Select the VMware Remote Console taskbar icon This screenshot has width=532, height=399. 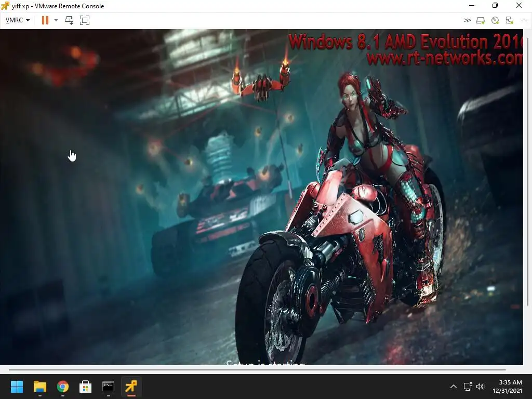pos(131,387)
